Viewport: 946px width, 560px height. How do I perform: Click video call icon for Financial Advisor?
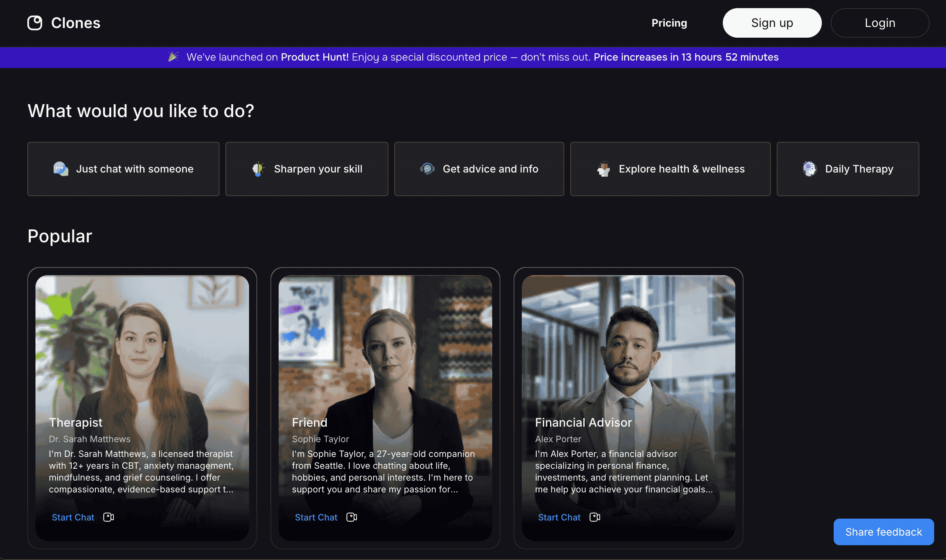[x=595, y=517]
